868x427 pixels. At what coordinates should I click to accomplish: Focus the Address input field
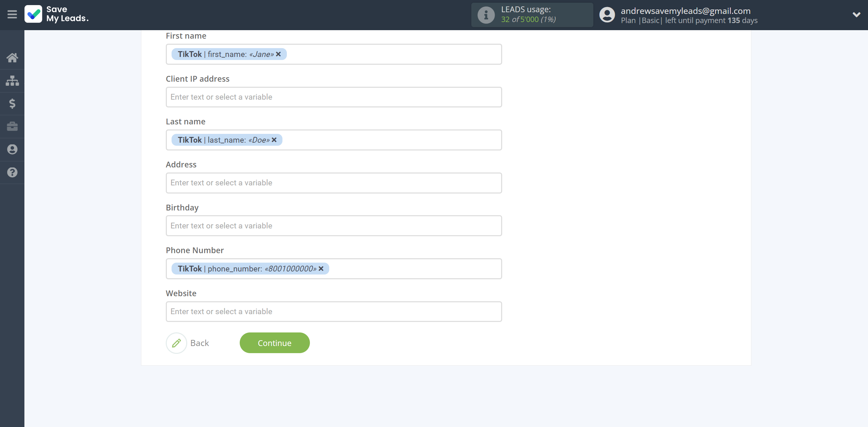coord(334,183)
